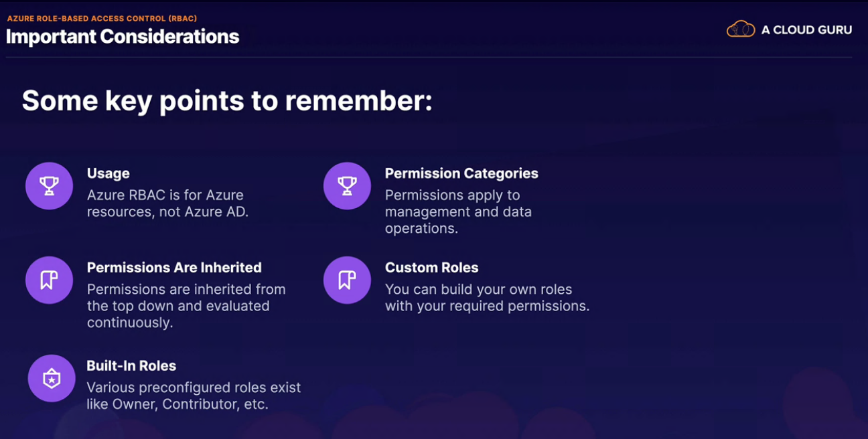Click the build your own roles description
Viewport: 868px width, 439px height.
click(x=487, y=298)
